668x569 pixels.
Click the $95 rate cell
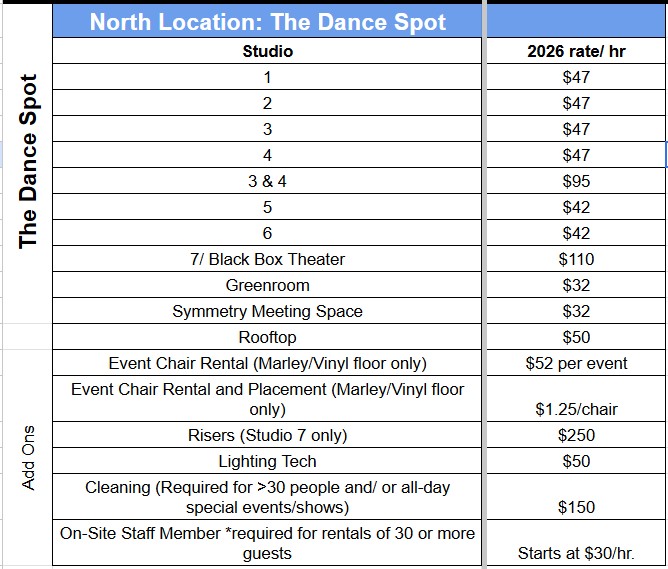(576, 181)
